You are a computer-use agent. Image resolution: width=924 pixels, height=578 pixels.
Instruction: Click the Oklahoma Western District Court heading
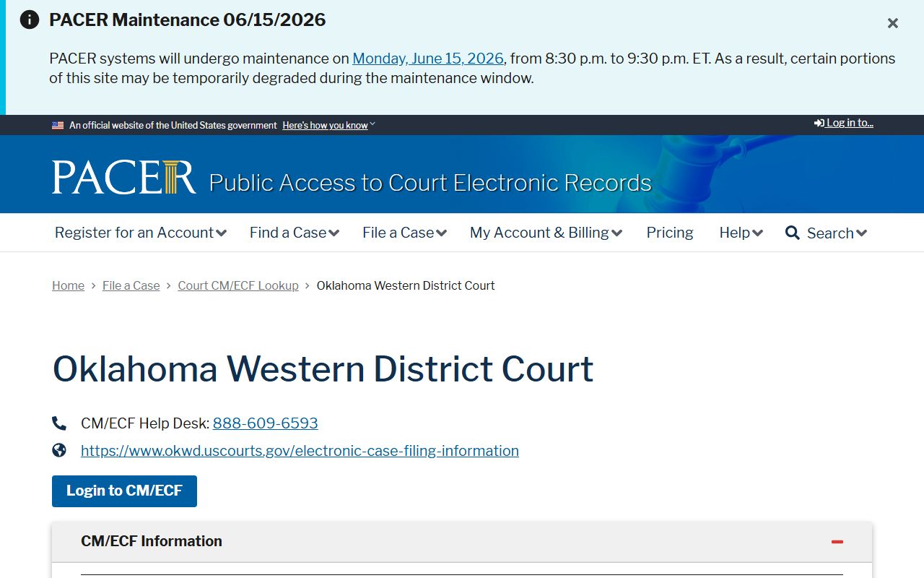[x=323, y=369]
